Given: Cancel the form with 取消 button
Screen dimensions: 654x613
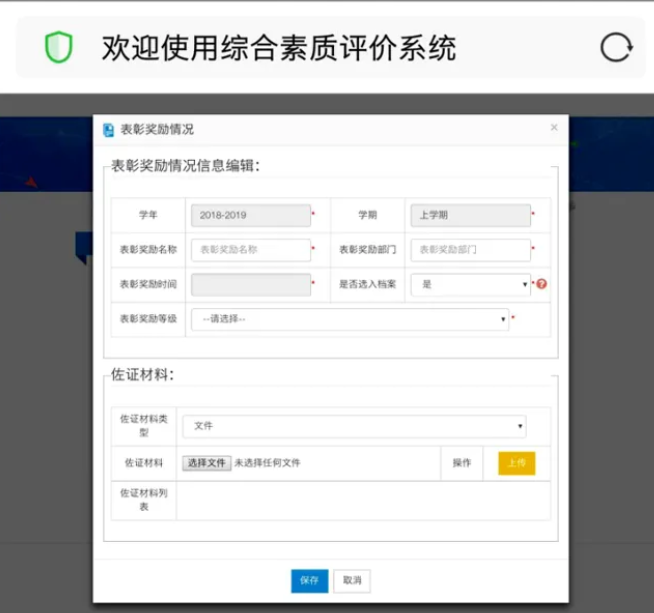Looking at the screenshot, I should (x=351, y=580).
